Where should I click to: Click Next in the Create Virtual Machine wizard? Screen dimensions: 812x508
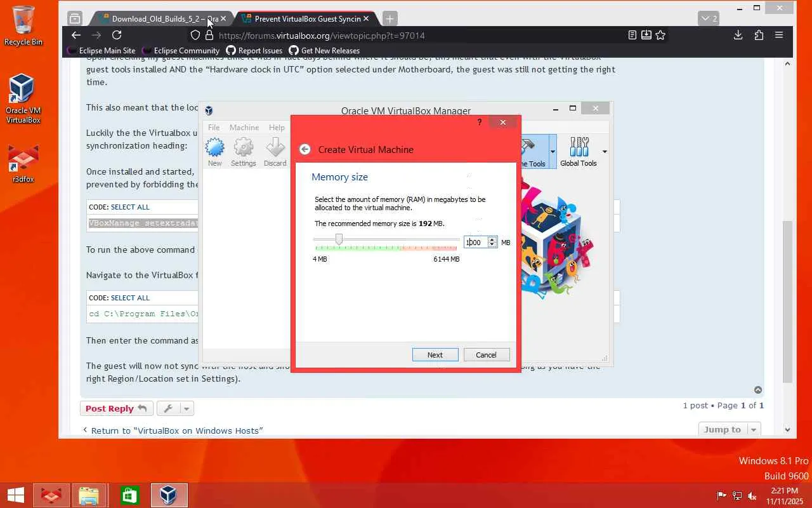(x=435, y=355)
